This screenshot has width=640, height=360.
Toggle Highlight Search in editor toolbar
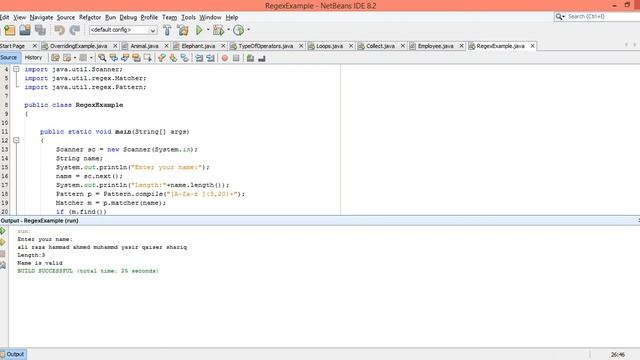[x=136, y=58]
